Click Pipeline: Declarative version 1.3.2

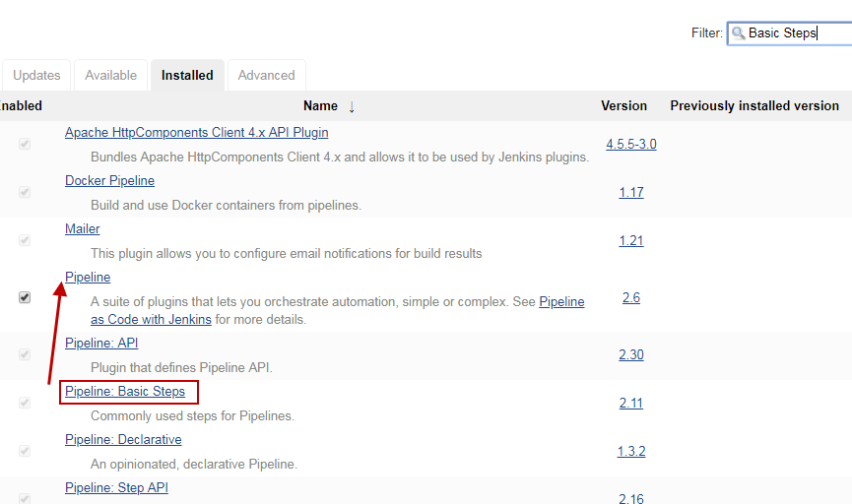click(x=631, y=452)
